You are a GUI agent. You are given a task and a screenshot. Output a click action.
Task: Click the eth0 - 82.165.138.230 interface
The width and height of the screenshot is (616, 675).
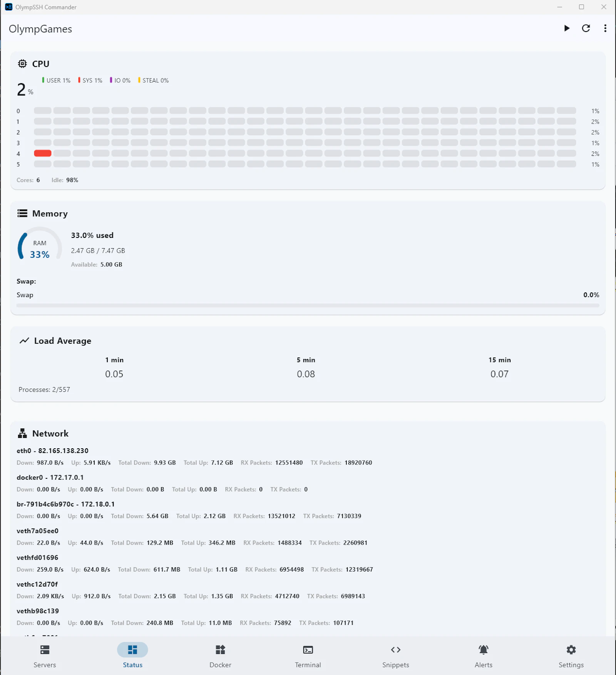52,451
